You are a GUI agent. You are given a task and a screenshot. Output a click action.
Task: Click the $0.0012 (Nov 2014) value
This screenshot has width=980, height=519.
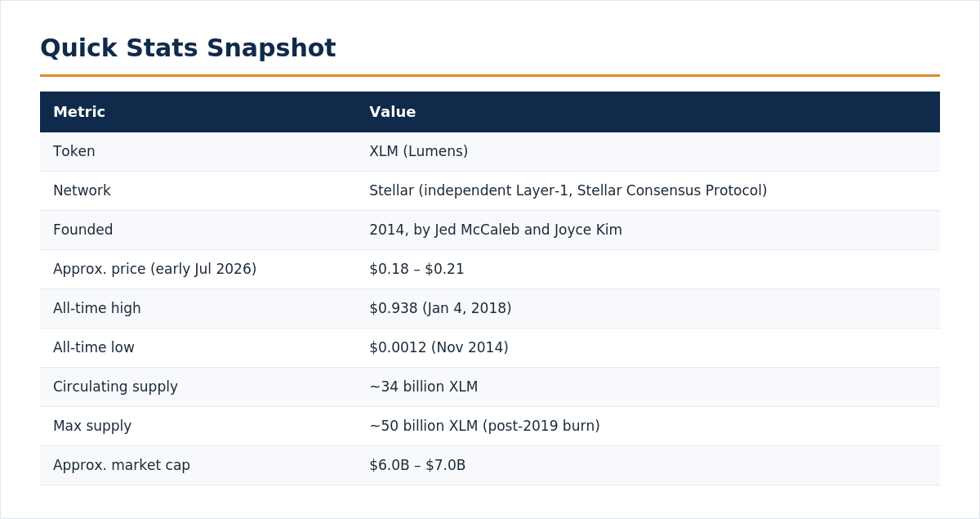click(x=439, y=347)
